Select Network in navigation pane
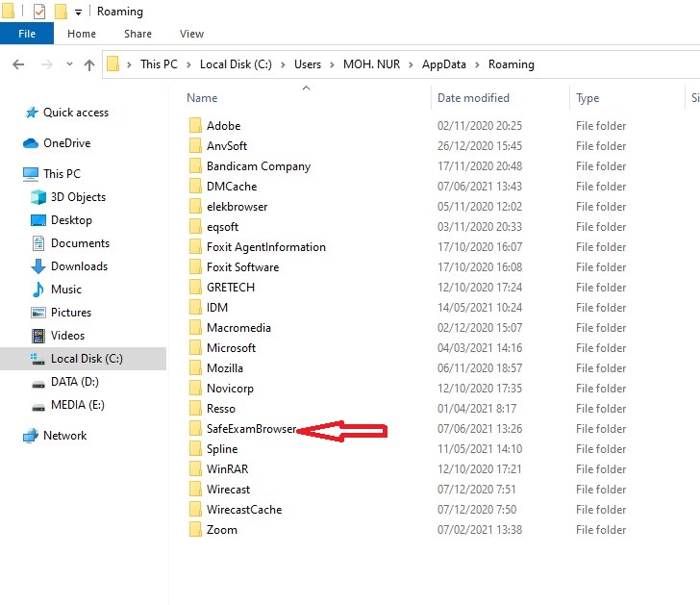 (x=64, y=436)
